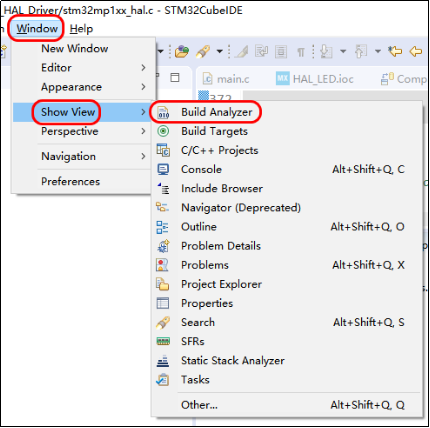Click the Build Targets icon
This screenshot has width=430, height=428.
[x=163, y=131]
